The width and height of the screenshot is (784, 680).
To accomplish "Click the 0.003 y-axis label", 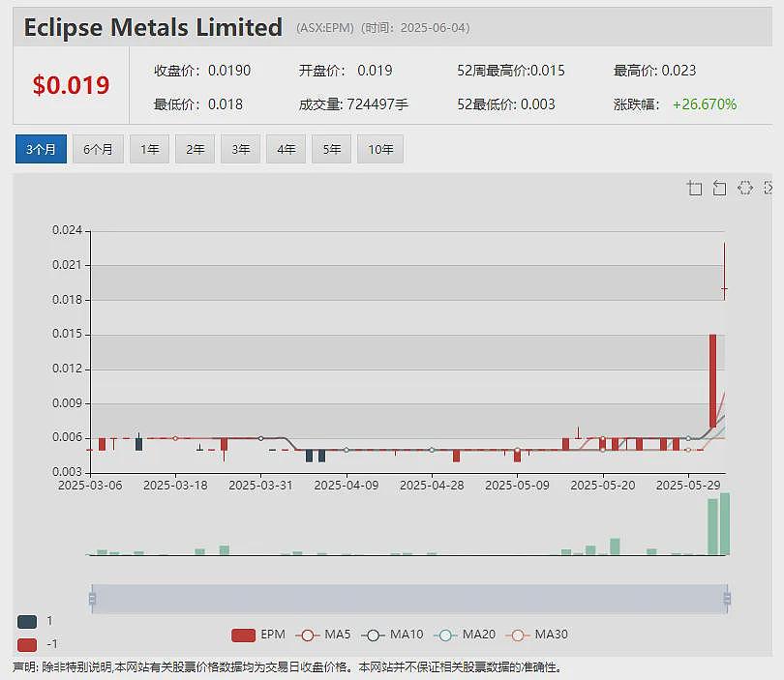I will coord(67,472).
